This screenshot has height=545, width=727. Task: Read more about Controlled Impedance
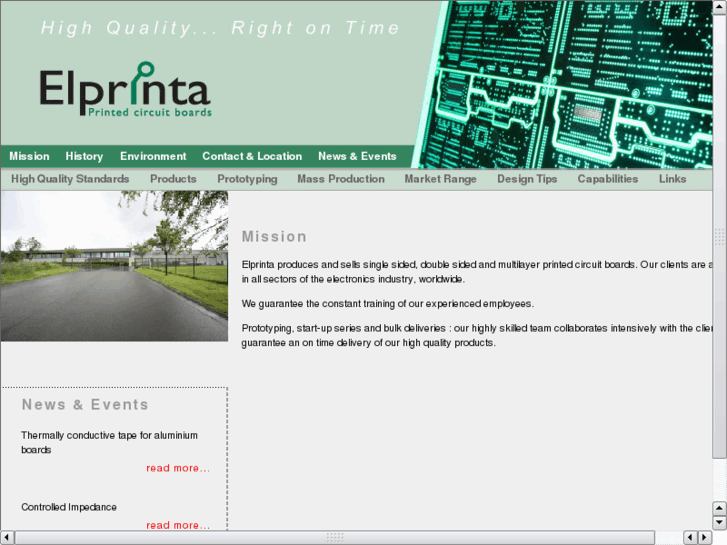(178, 525)
